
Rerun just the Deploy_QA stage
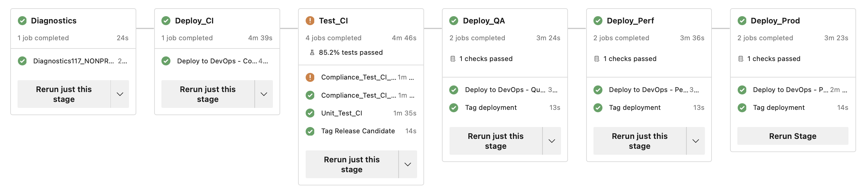tap(495, 141)
